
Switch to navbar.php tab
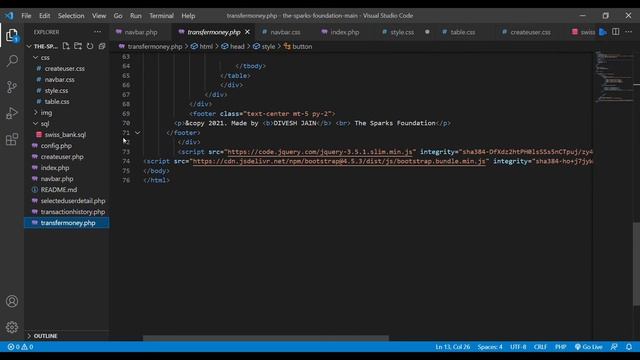point(141,32)
